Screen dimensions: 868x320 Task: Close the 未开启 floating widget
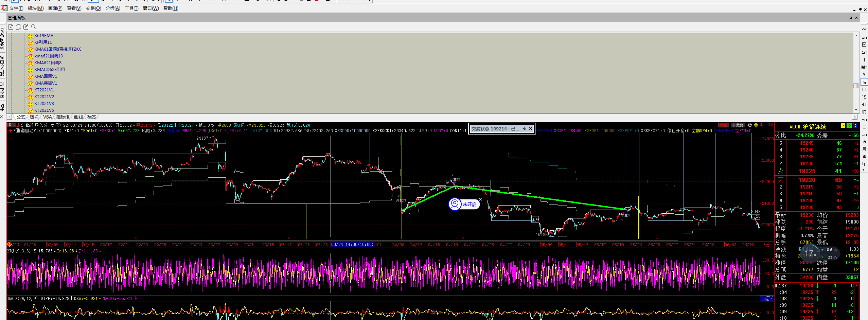point(480,199)
